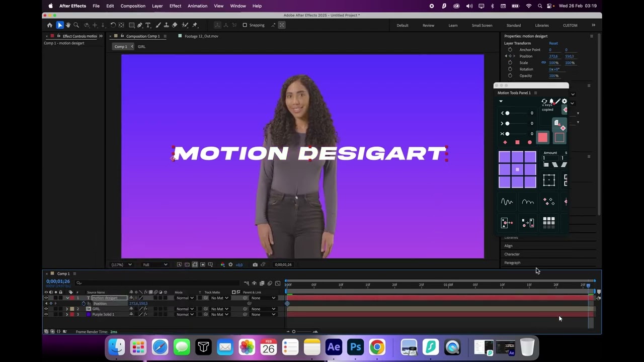Select the Clone Stamp tool
The height and width of the screenshot is (362, 644).
coord(166,25)
